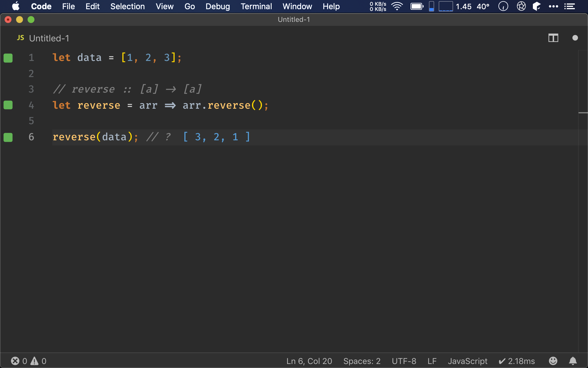Screen dimensions: 588x368
Task: Click the split editor icon
Action: click(553, 38)
